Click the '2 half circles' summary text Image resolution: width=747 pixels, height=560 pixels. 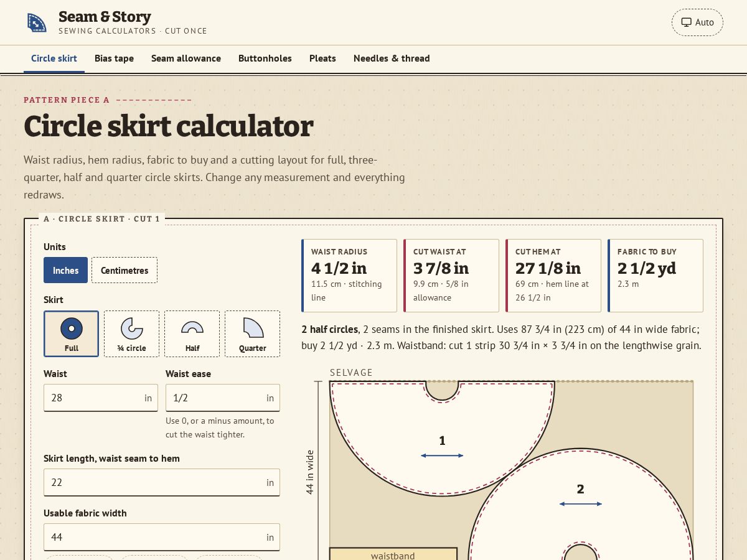(x=329, y=329)
